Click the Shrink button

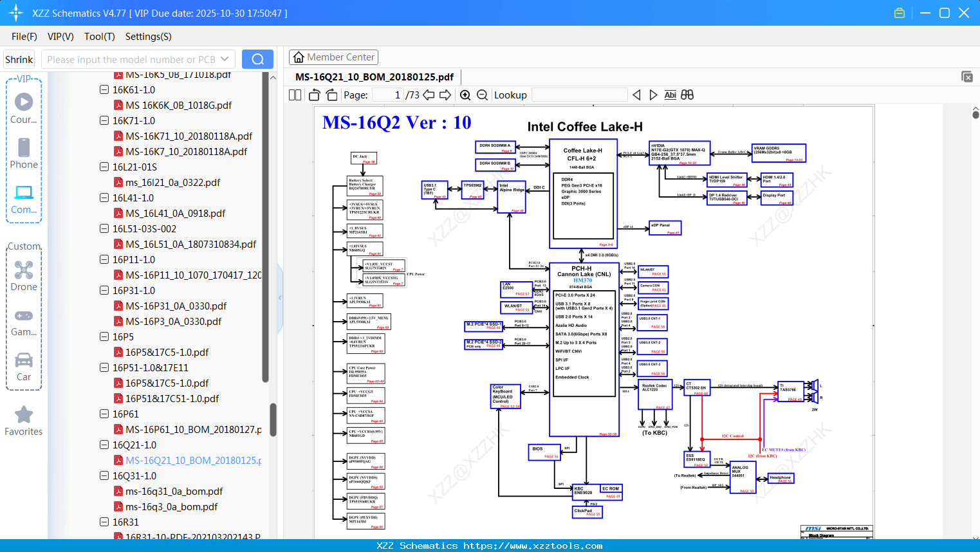19,59
